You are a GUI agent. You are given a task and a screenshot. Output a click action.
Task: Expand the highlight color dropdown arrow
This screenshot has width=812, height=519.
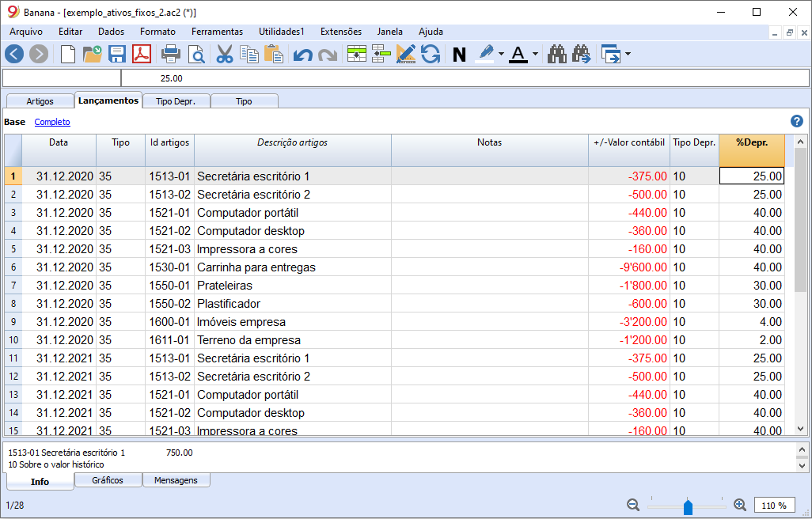[x=502, y=55]
